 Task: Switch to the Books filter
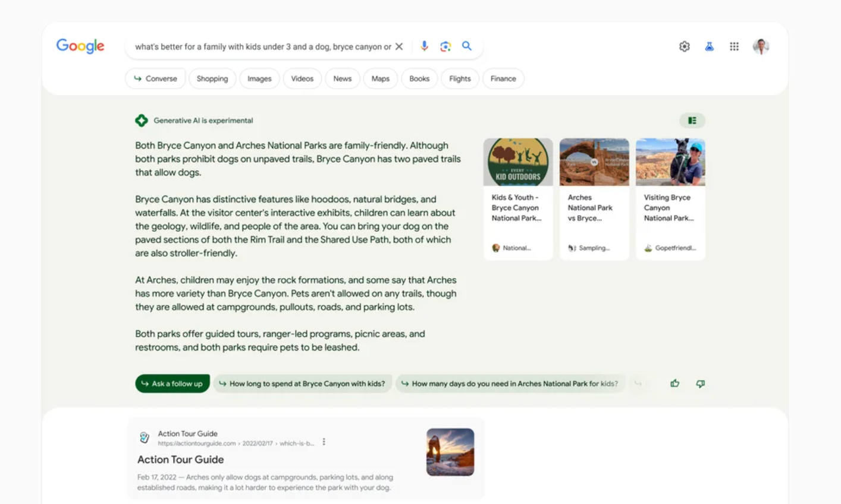419,78
